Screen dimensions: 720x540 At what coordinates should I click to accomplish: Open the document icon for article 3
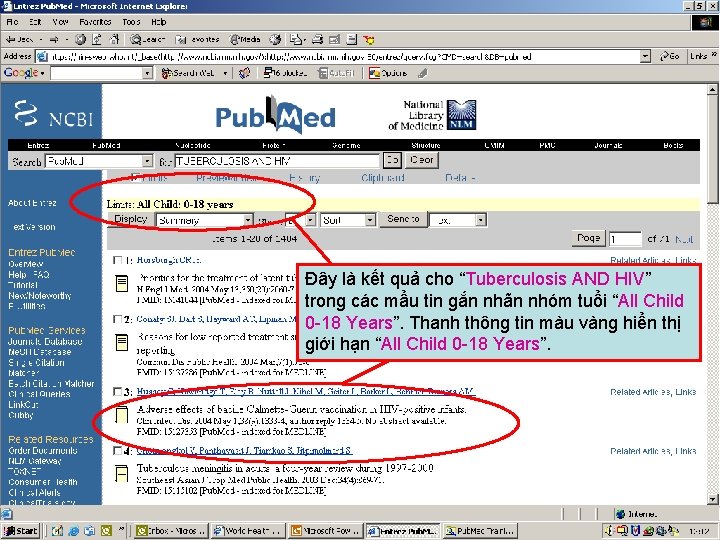(122, 414)
